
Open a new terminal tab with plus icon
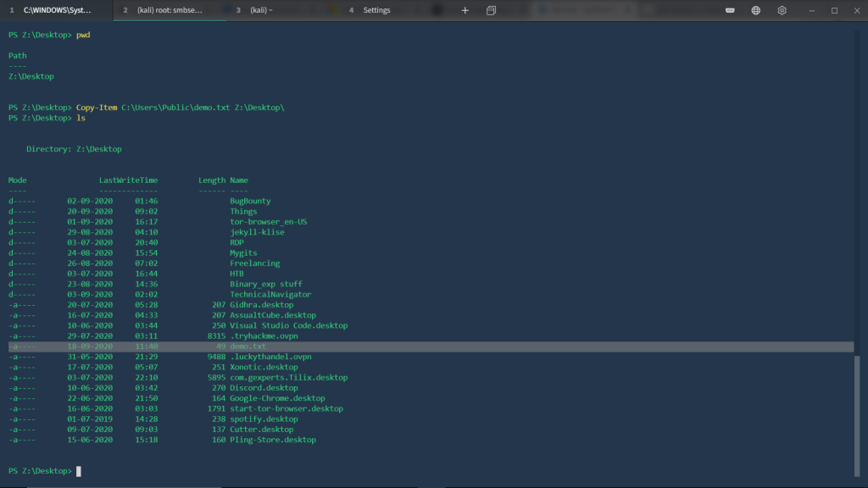(465, 10)
